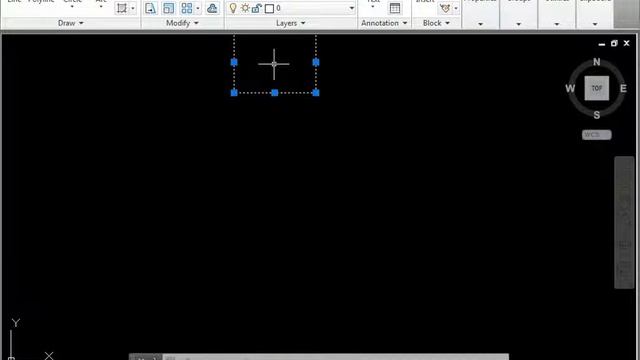The height and width of the screenshot is (360, 640).
Task: Open the Arc tool dropdown arrow
Action: pyautogui.click(x=101, y=7)
